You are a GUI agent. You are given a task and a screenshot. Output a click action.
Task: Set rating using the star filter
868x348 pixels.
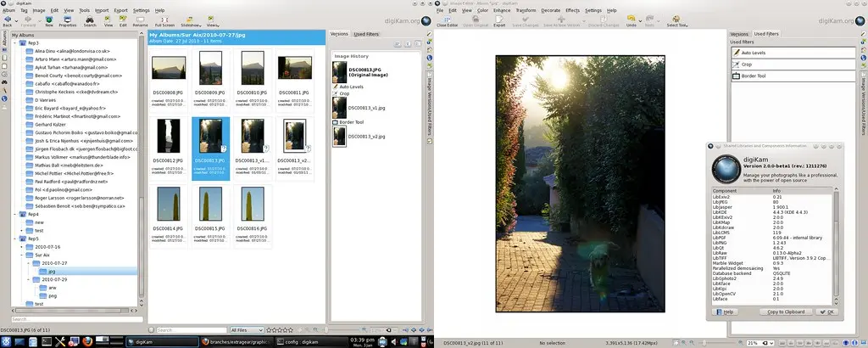click(x=286, y=329)
